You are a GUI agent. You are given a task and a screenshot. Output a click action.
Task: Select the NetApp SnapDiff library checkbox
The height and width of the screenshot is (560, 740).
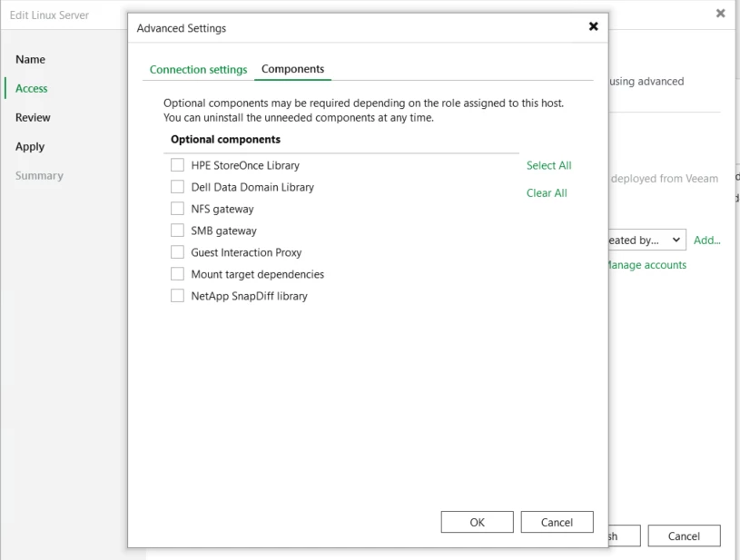click(177, 295)
